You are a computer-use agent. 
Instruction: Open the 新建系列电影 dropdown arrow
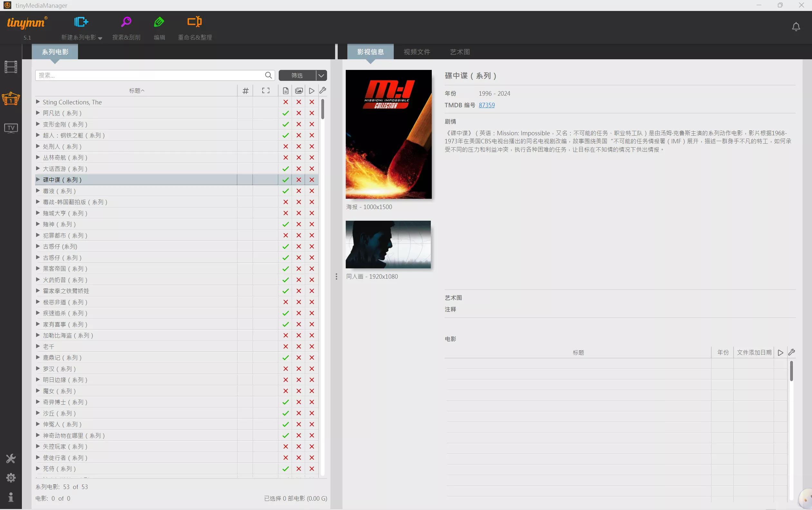(x=100, y=38)
